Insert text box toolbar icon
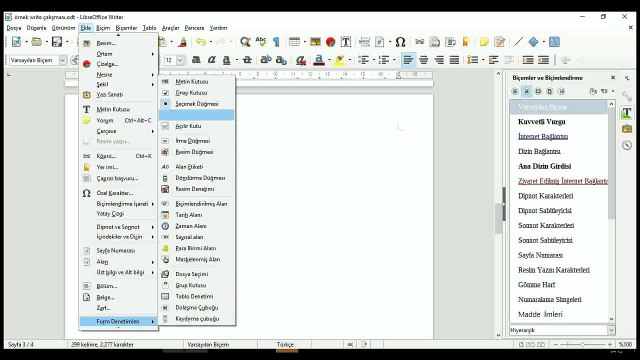The width and height of the screenshot is (640, 360). 346,42
